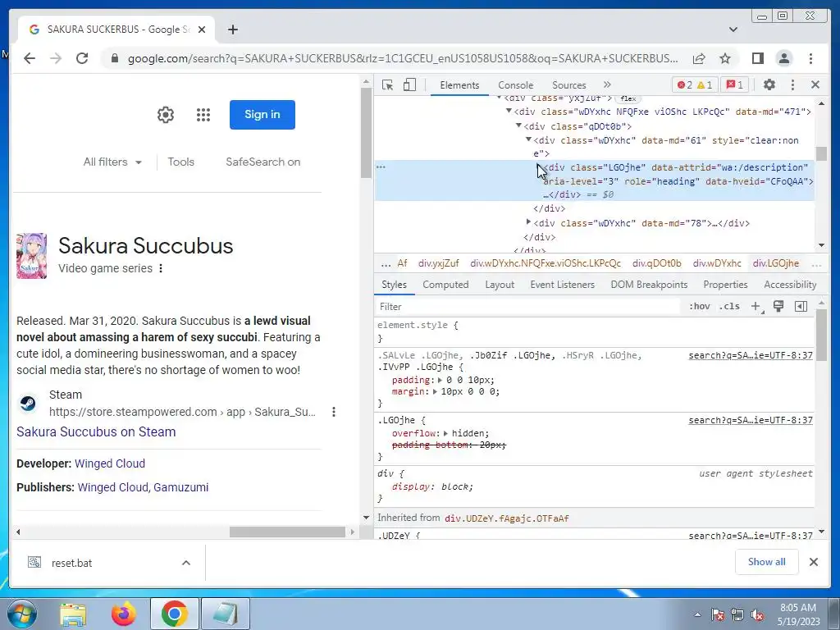Open Firefox from the taskbar

coord(124,614)
